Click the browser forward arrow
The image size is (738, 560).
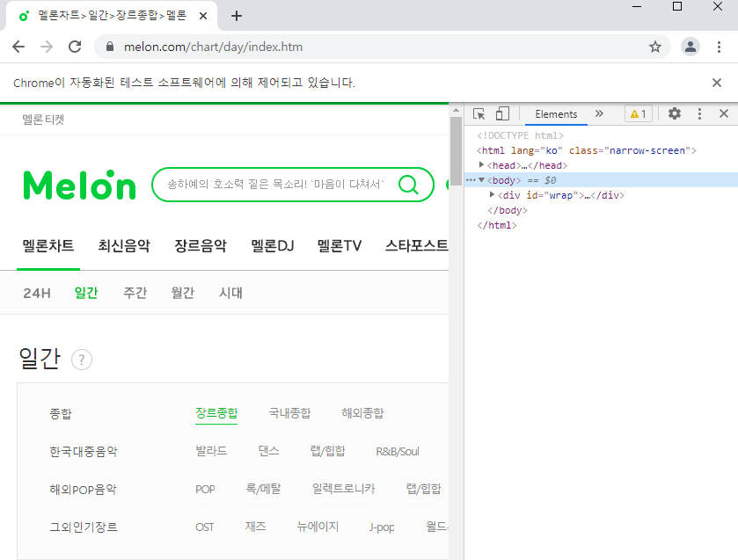point(47,47)
